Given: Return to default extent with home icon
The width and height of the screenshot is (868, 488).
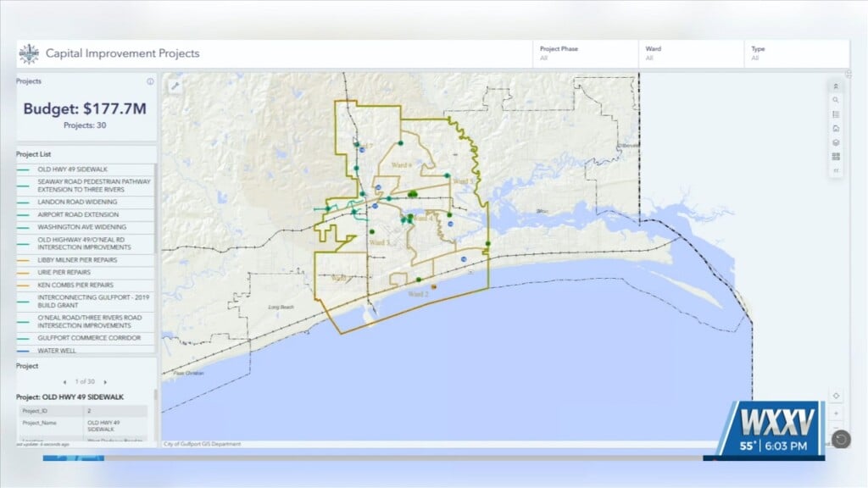Looking at the screenshot, I should [x=836, y=127].
